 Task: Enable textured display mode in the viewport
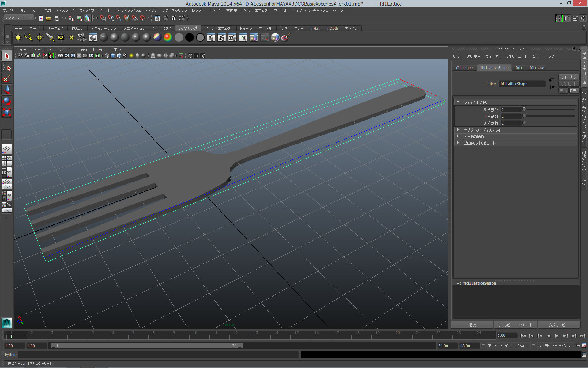125,56
